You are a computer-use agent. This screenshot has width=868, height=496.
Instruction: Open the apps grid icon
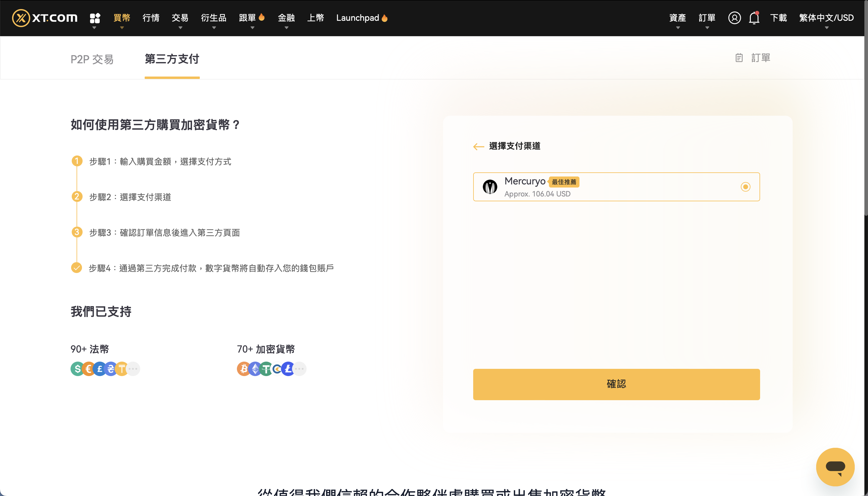[x=95, y=18]
